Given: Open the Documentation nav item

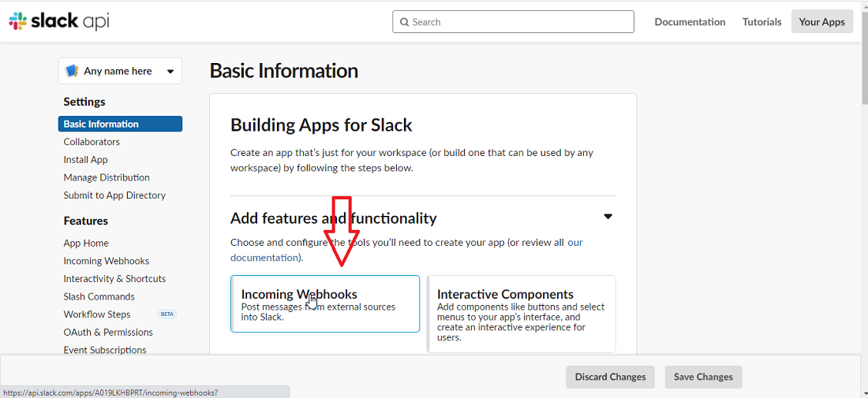Looking at the screenshot, I should pos(690,22).
